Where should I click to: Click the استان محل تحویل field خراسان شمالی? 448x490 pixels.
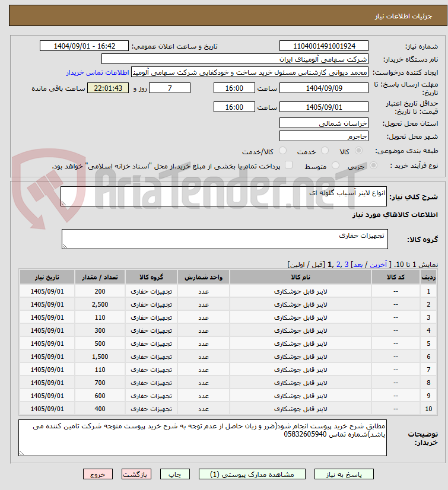point(324,123)
